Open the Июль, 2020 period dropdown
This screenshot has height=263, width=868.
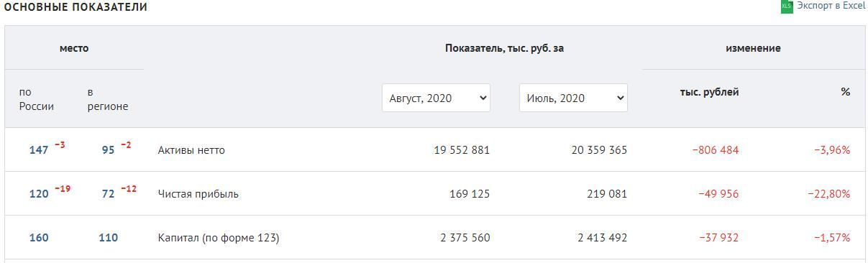(x=573, y=98)
